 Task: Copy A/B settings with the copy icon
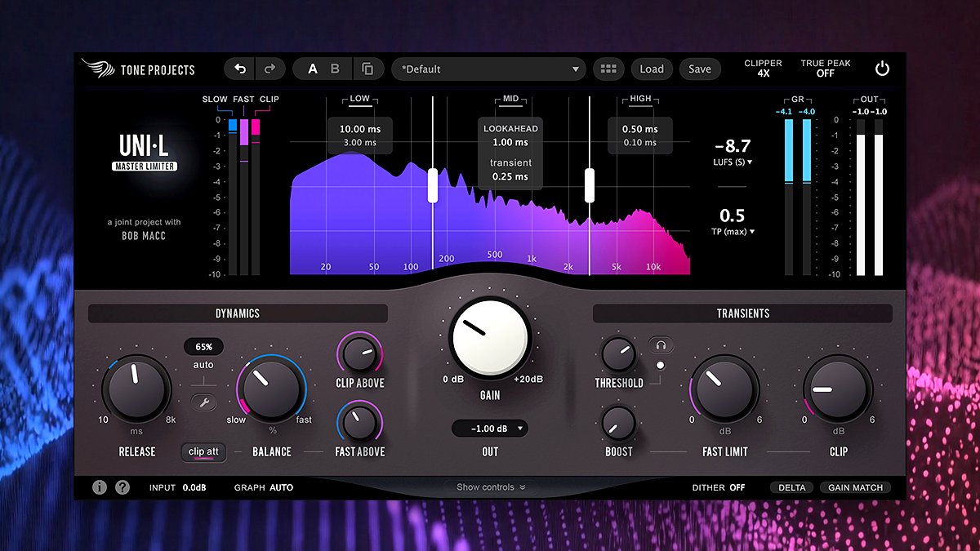[368, 69]
